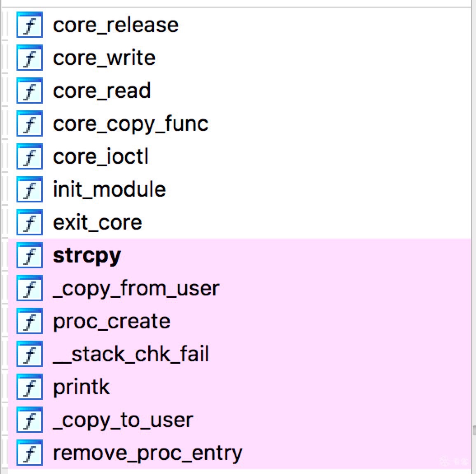Click the function icon next to core_read

[30, 91]
